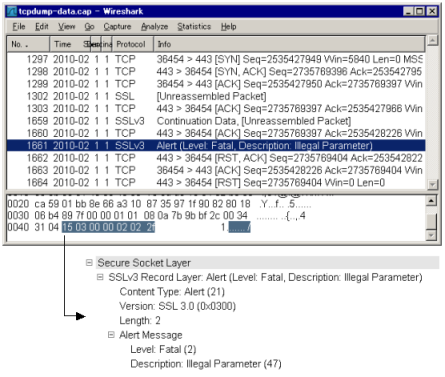Select packet 1302 SSL Unreassembled Packet row
Viewport: 445px width, 377px height.
click(216, 96)
